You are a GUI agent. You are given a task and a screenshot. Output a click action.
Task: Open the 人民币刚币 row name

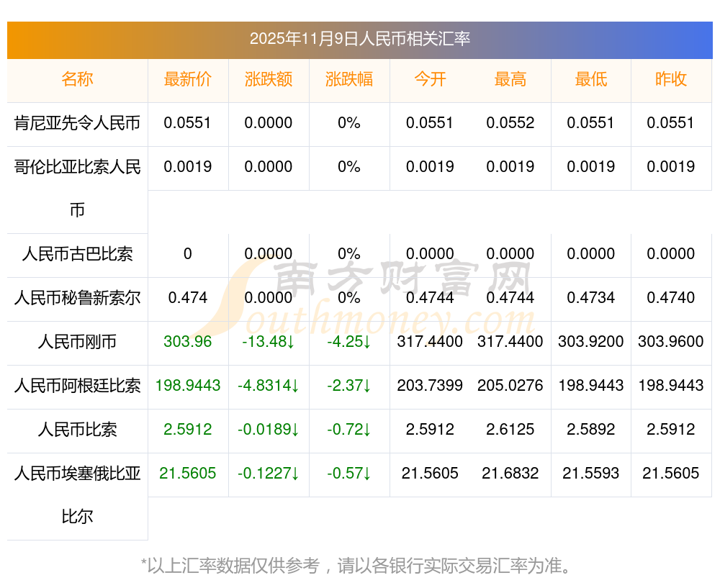[77, 342]
